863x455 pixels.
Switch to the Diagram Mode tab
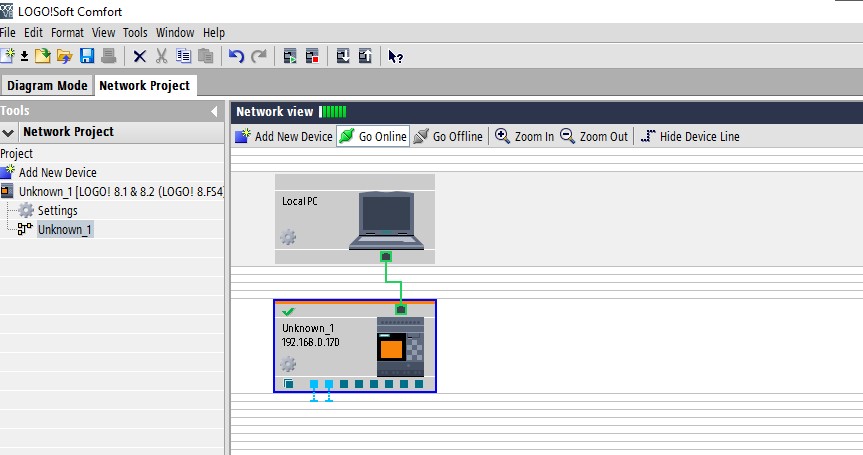(47, 85)
